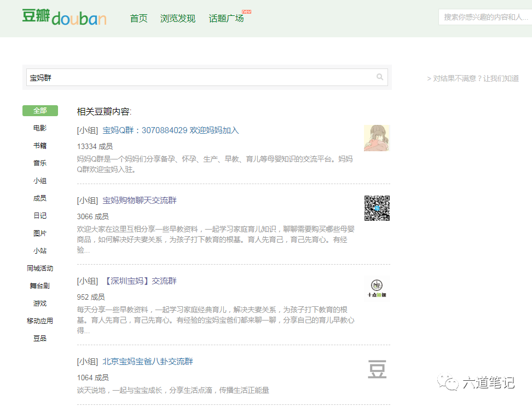This screenshot has width=532, height=406.
Task: Filter results by 移动应用
Action: (40, 321)
